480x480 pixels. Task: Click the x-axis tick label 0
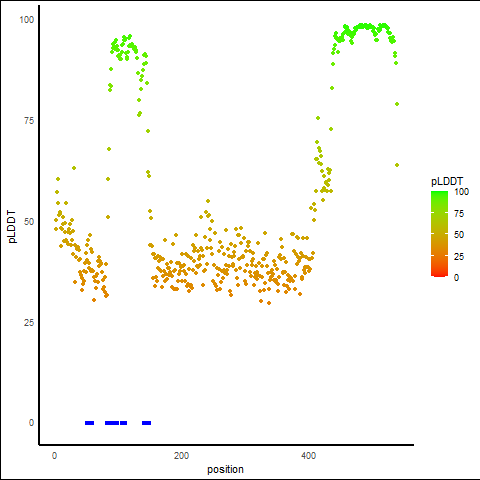pyautogui.click(x=54, y=456)
